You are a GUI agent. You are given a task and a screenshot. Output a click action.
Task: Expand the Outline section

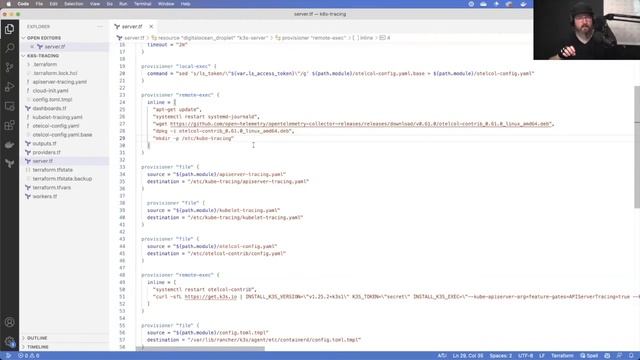click(x=37, y=338)
